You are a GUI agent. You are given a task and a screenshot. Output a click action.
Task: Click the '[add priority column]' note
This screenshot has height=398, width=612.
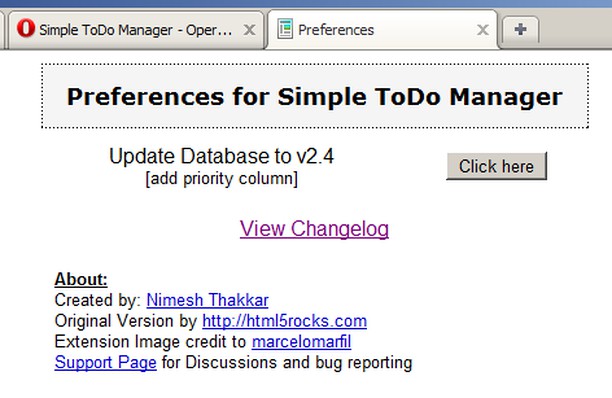coord(221,179)
